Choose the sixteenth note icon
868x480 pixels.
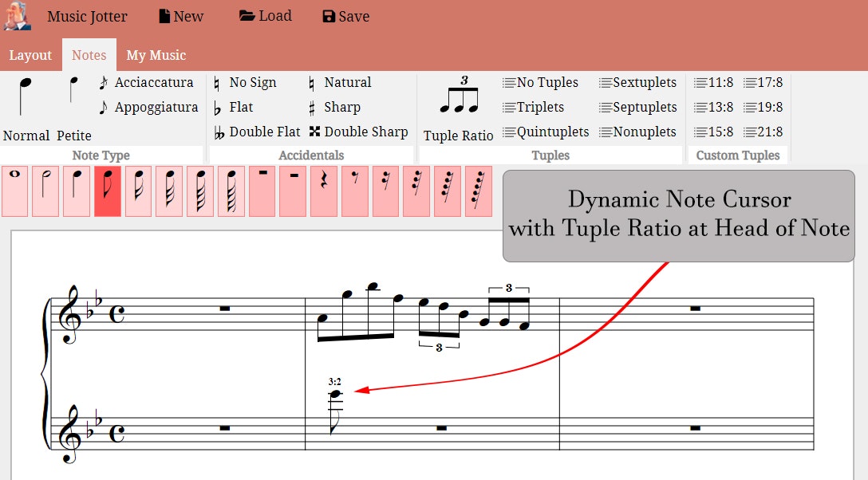137,190
